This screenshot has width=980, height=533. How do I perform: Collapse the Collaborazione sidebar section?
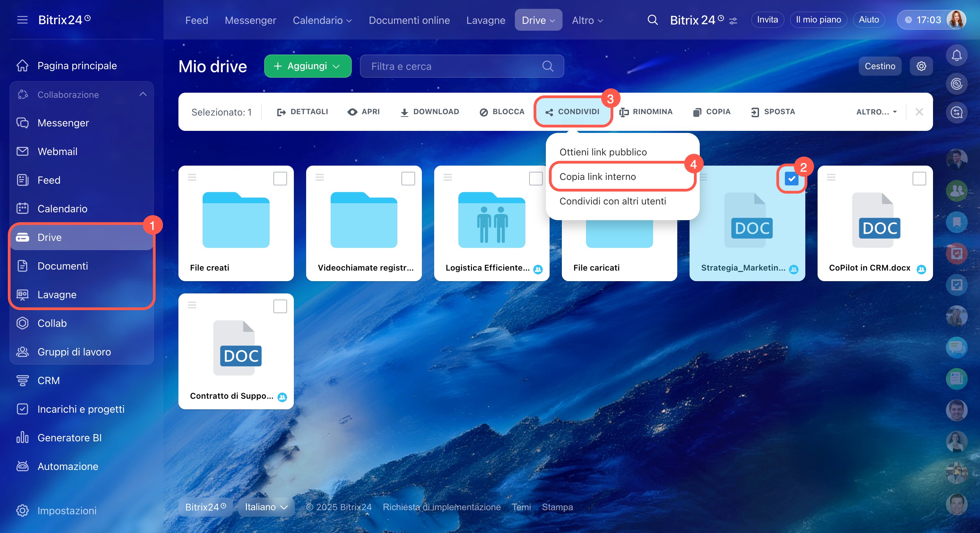pyautogui.click(x=143, y=94)
